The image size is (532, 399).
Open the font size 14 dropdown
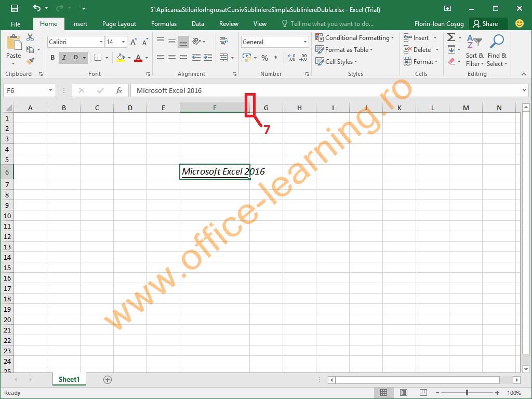click(x=123, y=42)
